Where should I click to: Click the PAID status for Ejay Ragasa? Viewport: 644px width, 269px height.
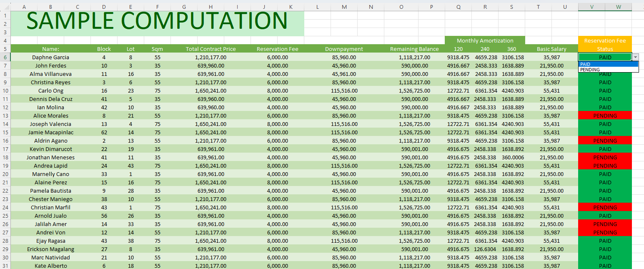point(605,241)
